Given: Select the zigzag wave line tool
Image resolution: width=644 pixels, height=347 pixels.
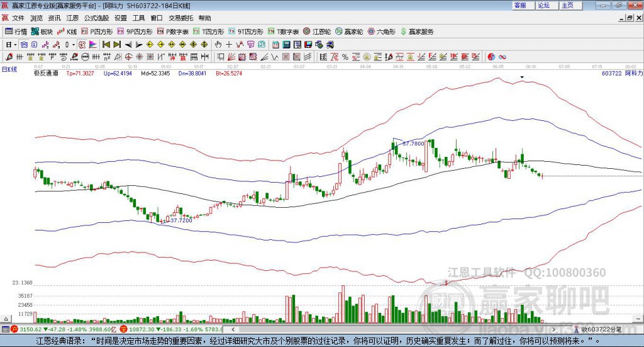Looking at the screenshot, I should [275, 57].
